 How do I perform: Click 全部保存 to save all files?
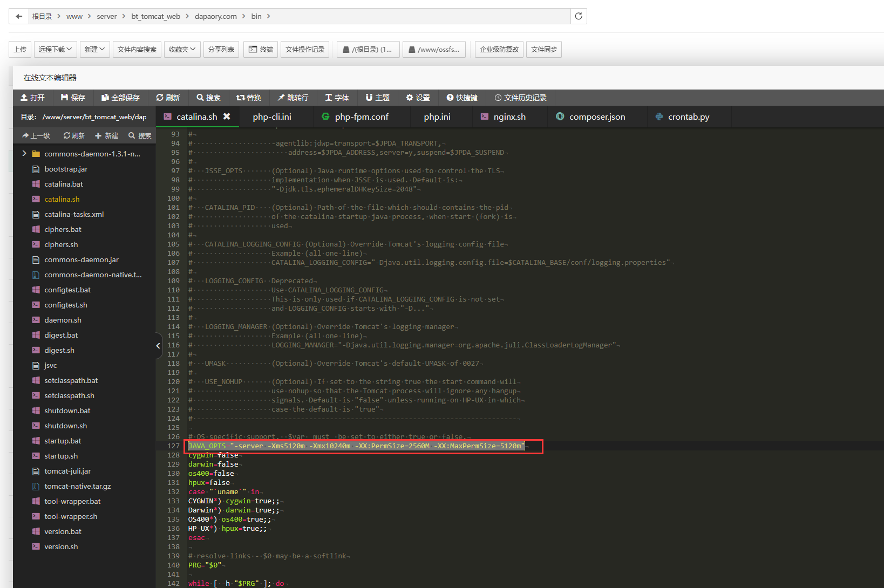click(120, 98)
